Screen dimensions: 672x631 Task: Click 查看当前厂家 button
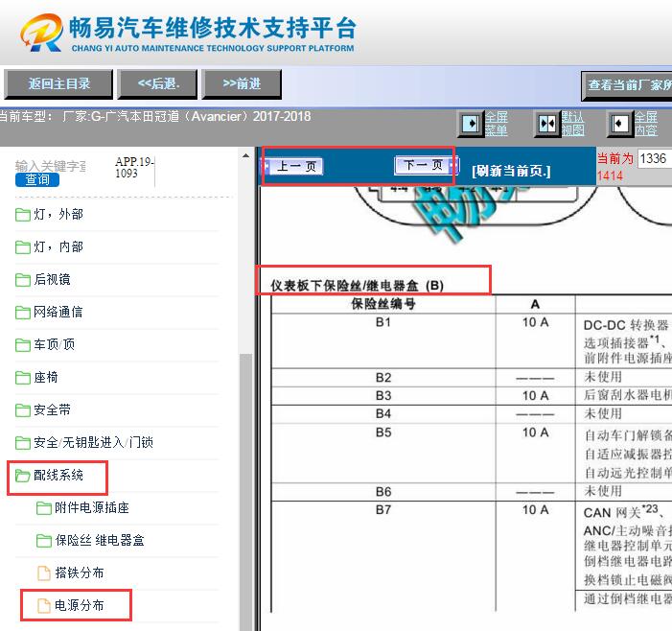[x=627, y=85]
